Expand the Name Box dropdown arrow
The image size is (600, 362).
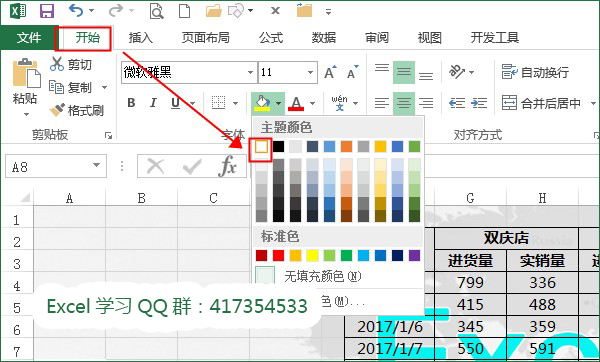[x=96, y=165]
